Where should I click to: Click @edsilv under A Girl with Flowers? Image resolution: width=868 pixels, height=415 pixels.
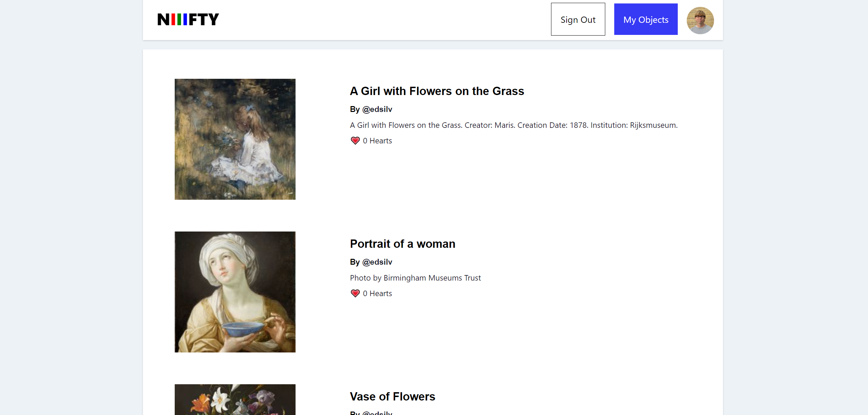coord(377,109)
